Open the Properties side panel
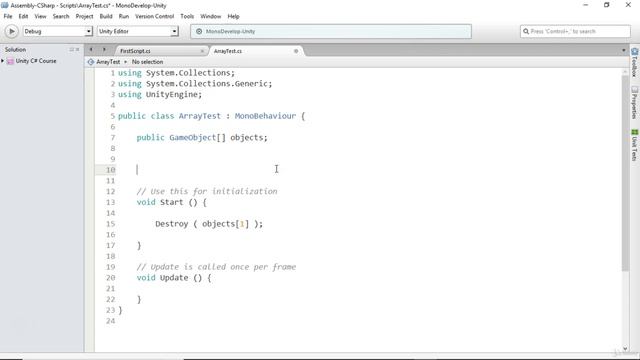Viewport: 640px width, 360px height. [x=634, y=102]
